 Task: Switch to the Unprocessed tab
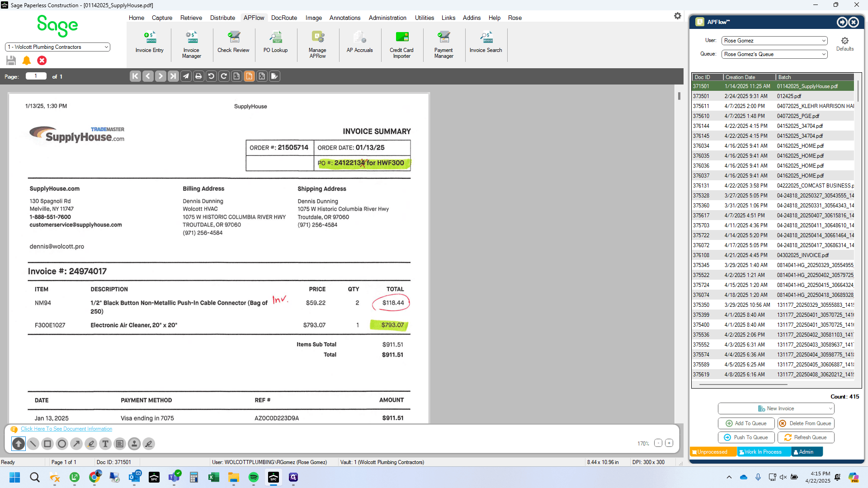[713, 452]
